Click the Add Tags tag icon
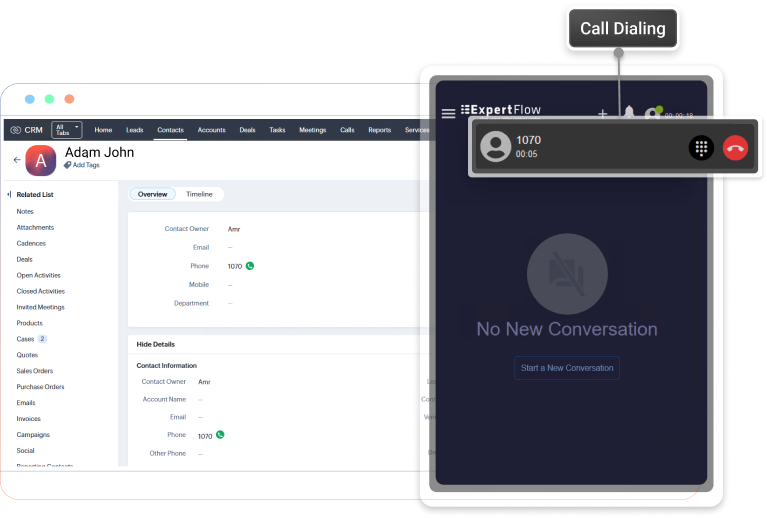 click(68, 165)
